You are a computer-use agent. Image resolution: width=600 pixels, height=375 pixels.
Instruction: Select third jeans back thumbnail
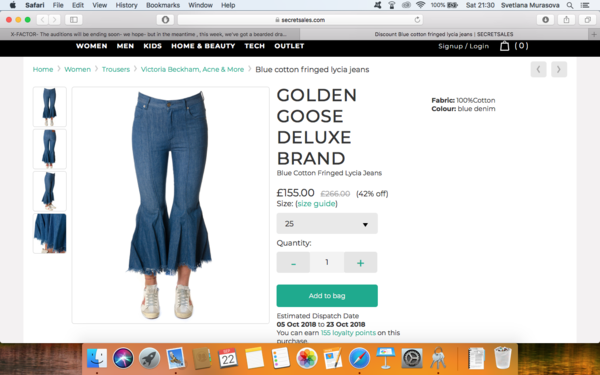pos(50,191)
